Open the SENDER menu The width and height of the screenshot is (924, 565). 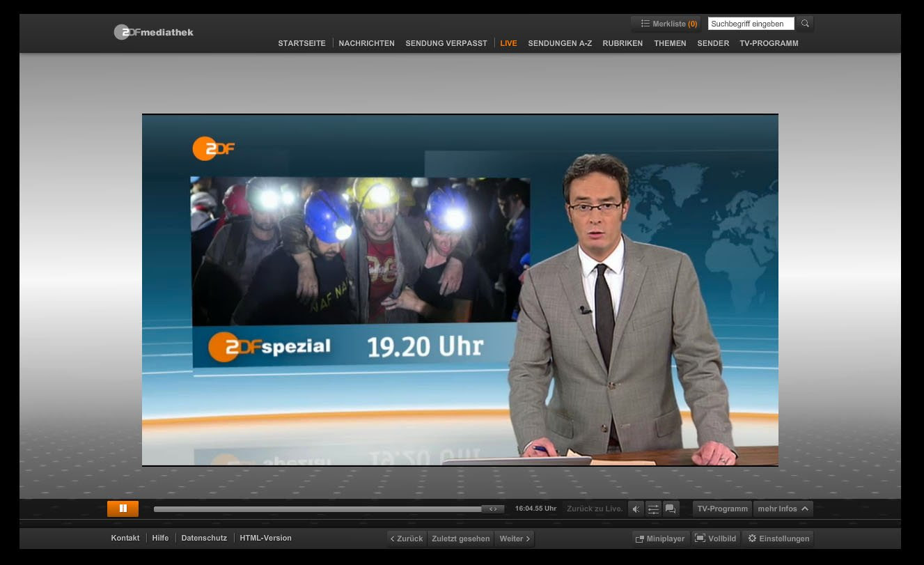point(713,43)
